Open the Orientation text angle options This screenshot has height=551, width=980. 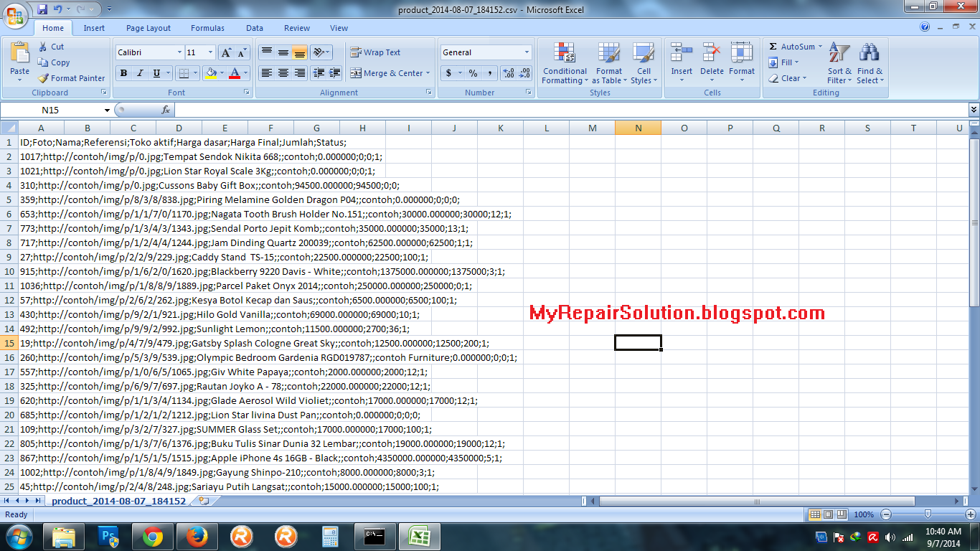(321, 52)
